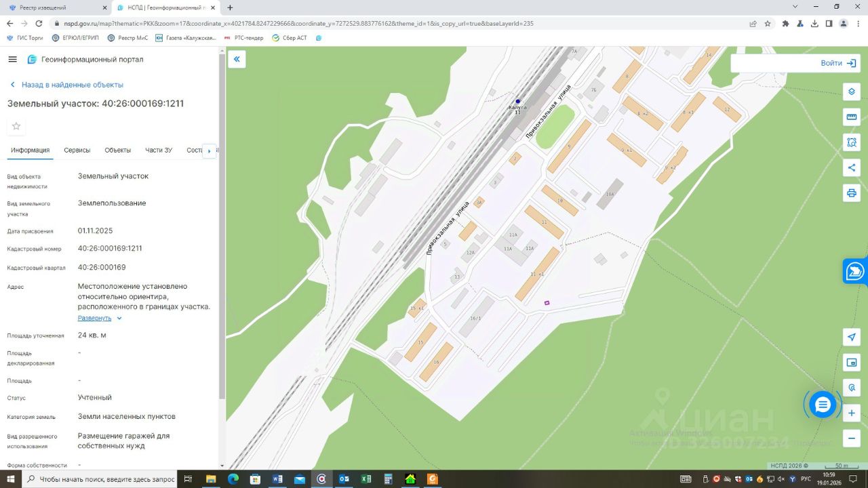Open the РТС-тендер bookmark

click(243, 38)
